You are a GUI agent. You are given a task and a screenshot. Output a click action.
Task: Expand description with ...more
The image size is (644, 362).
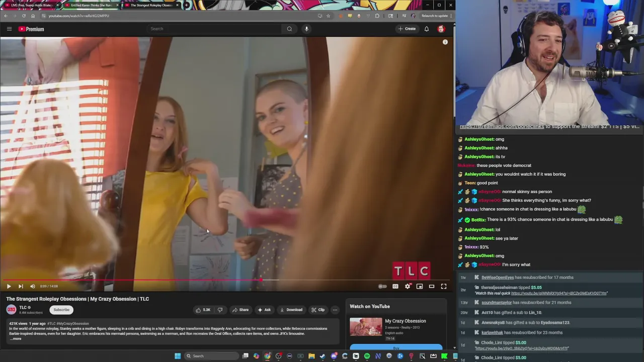tap(16, 339)
